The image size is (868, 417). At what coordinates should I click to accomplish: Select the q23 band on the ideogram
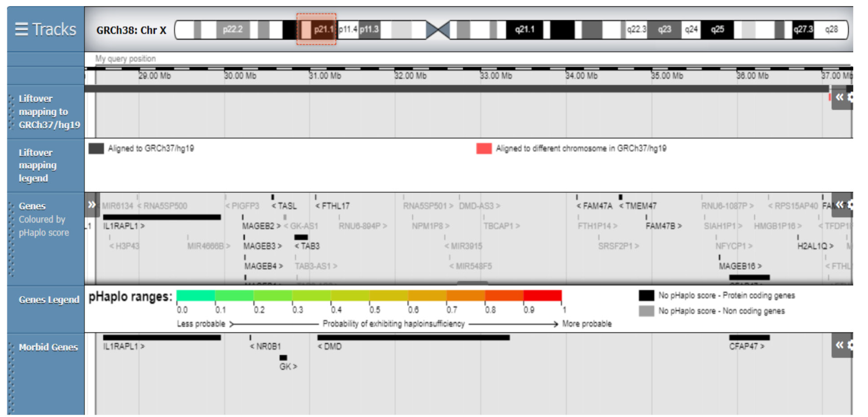[x=664, y=29]
